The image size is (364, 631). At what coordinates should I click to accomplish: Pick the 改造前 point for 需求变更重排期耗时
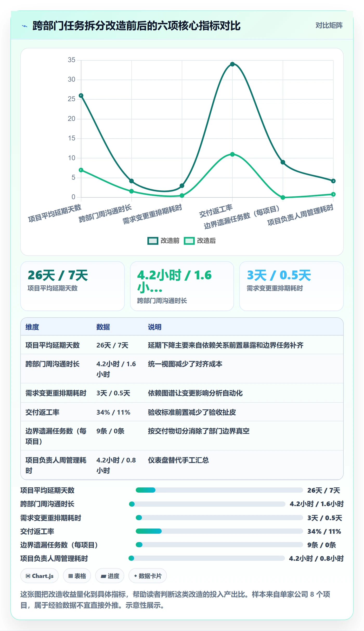point(182,186)
